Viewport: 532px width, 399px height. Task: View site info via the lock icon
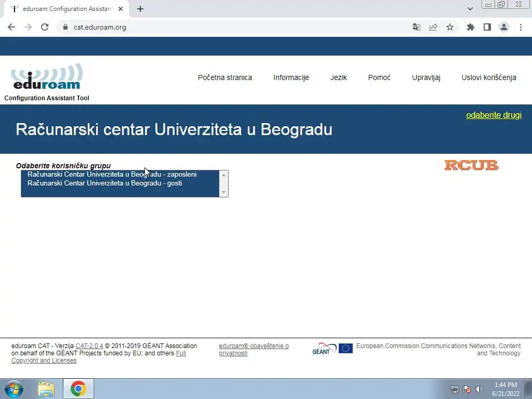pos(65,27)
